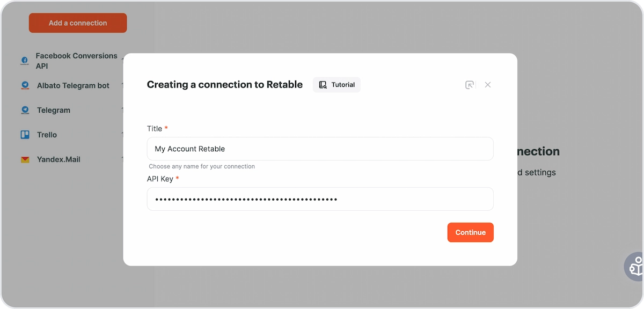Select Facebook Conversions API connection name
Viewport: 644px width, 309px height.
tap(76, 61)
